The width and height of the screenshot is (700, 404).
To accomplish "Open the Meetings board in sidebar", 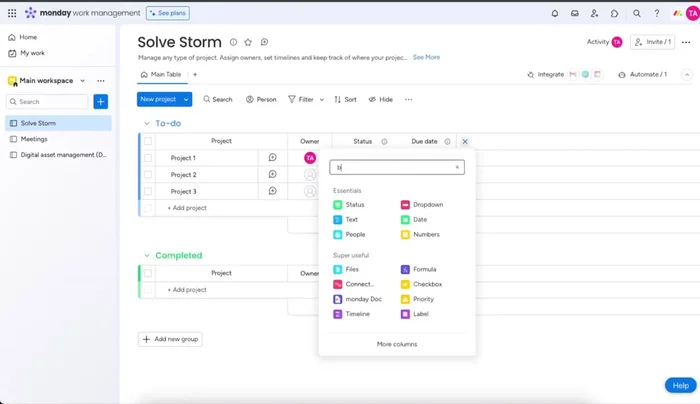I will point(34,139).
